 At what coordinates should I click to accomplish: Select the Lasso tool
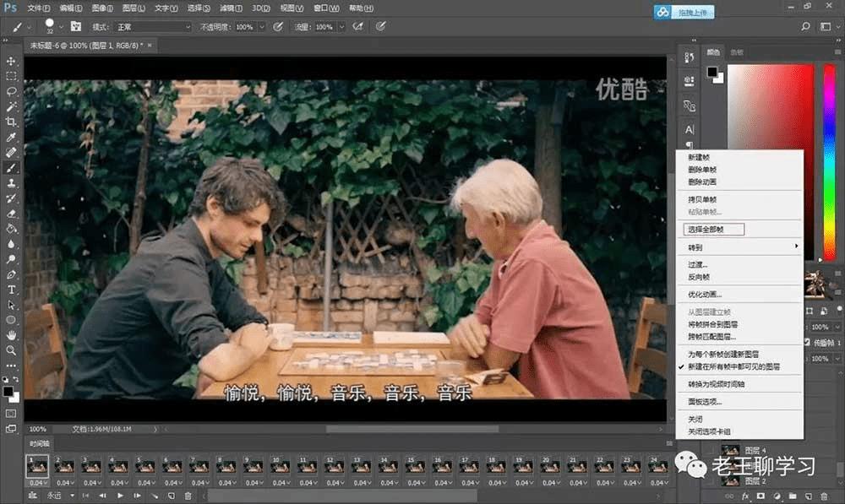tap(11, 91)
